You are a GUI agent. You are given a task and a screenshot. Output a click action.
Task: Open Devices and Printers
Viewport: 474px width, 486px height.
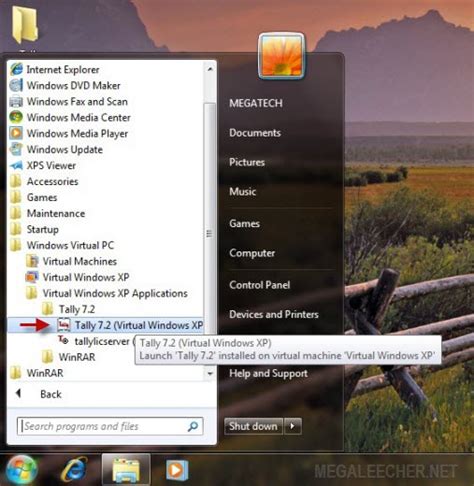[274, 314]
